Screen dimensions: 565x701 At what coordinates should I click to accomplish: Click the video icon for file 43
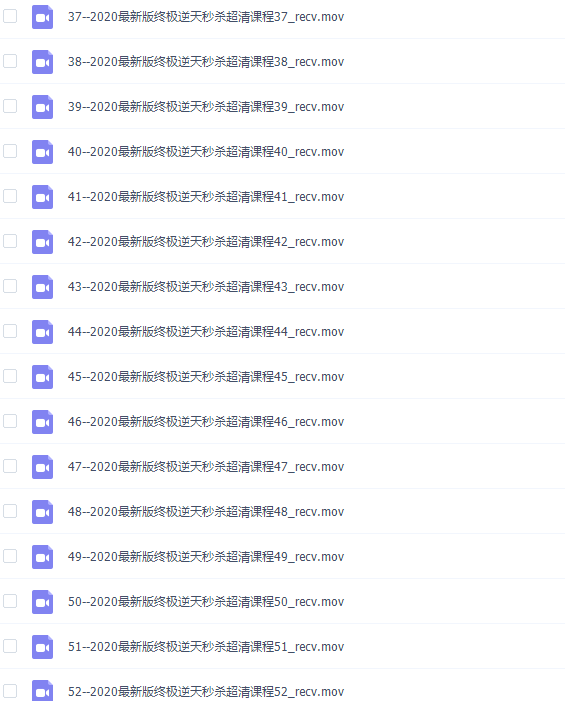[x=42, y=287]
